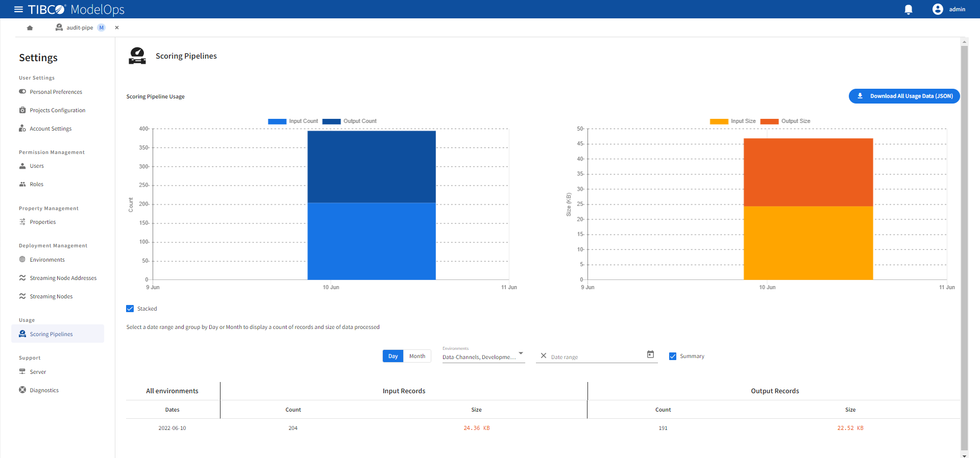980x458 pixels.
Task: Download All Usage Data as JSON
Action: (x=904, y=96)
